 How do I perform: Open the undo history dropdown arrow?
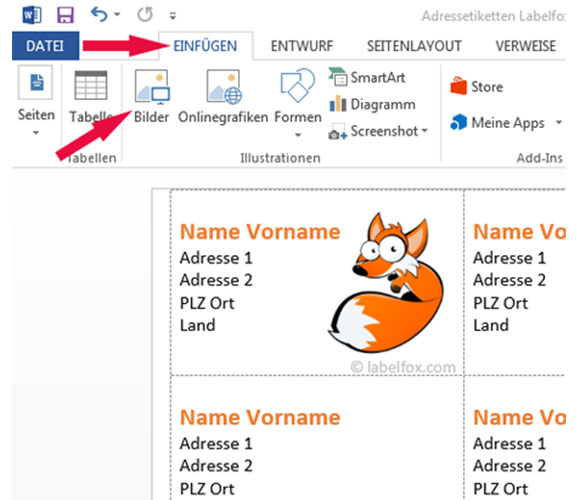pos(117,15)
